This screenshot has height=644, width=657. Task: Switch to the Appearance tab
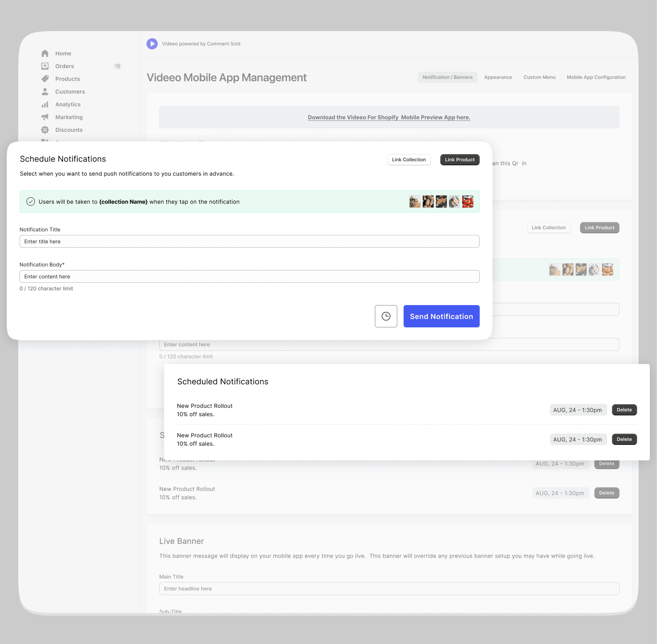(498, 77)
